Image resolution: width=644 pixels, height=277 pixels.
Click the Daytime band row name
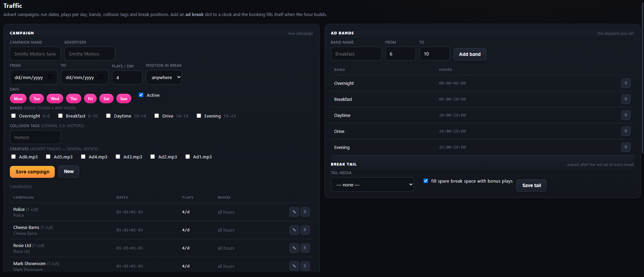click(x=342, y=115)
